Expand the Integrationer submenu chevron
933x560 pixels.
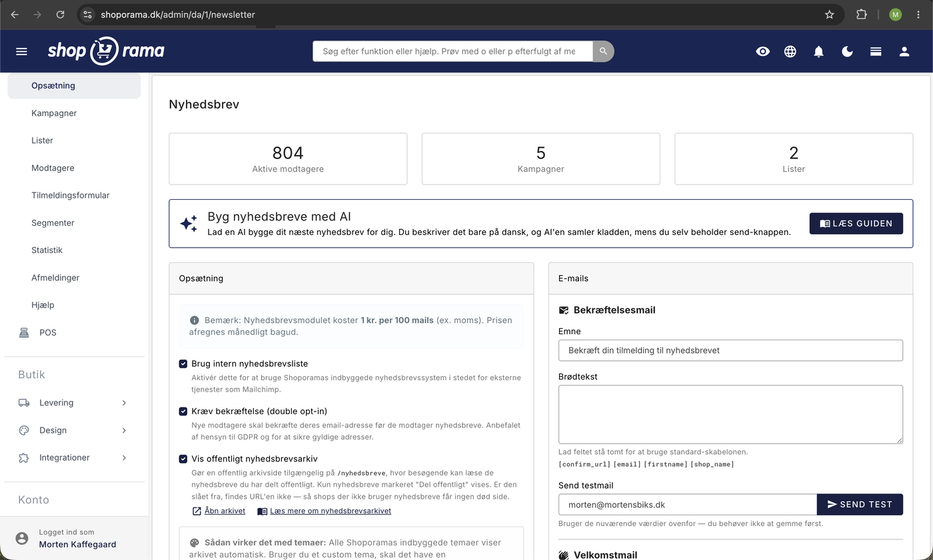(x=124, y=457)
